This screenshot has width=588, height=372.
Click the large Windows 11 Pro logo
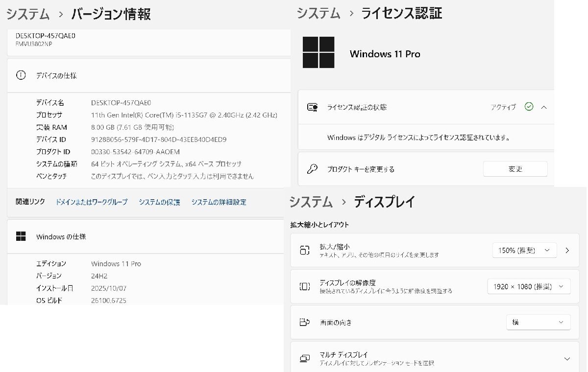click(x=318, y=52)
